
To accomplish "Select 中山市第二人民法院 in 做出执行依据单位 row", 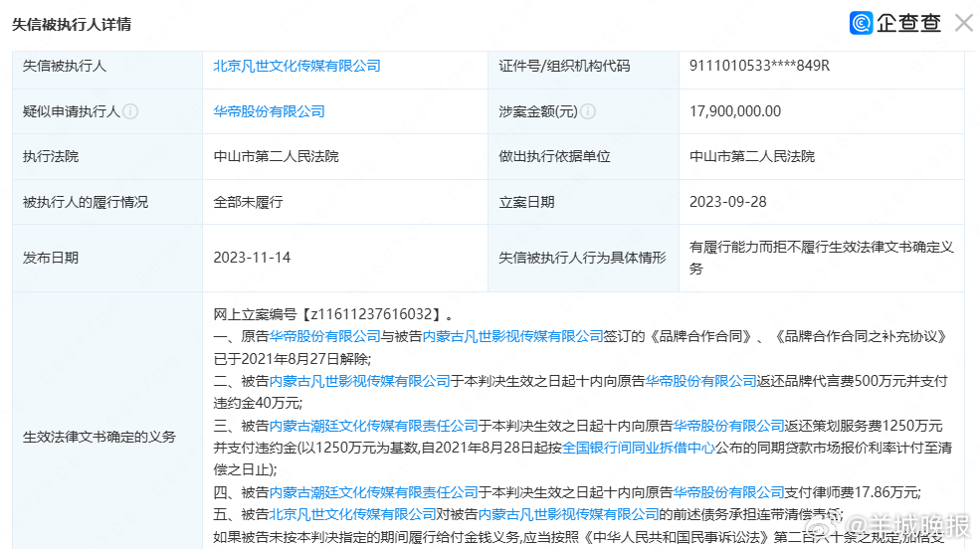I will click(x=752, y=156).
